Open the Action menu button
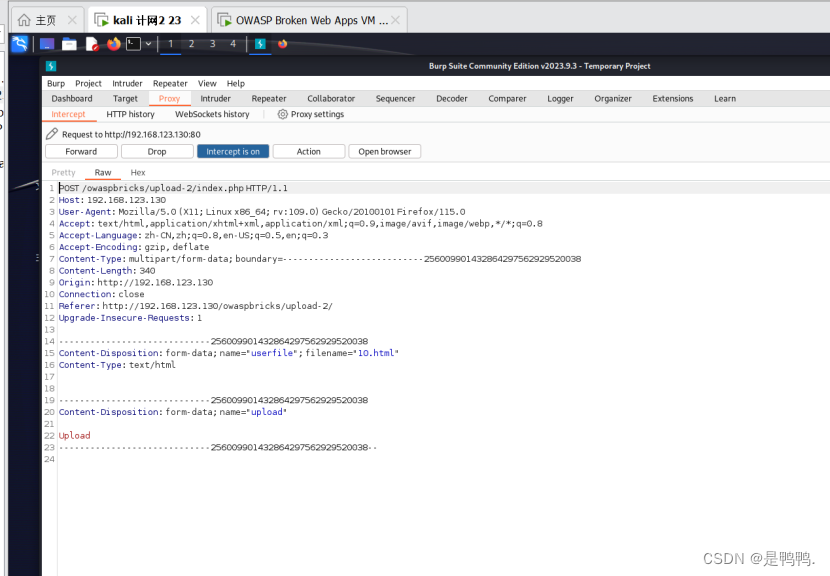 [x=309, y=151]
